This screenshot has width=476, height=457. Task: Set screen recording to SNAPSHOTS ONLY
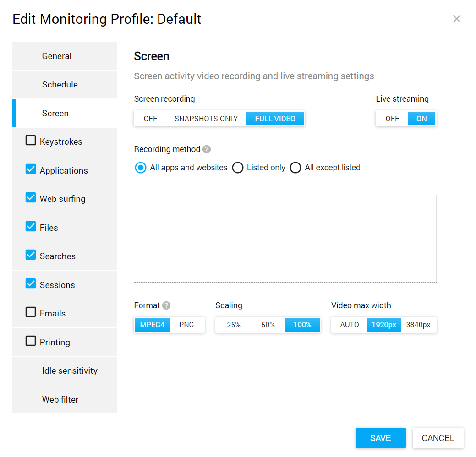pos(206,119)
